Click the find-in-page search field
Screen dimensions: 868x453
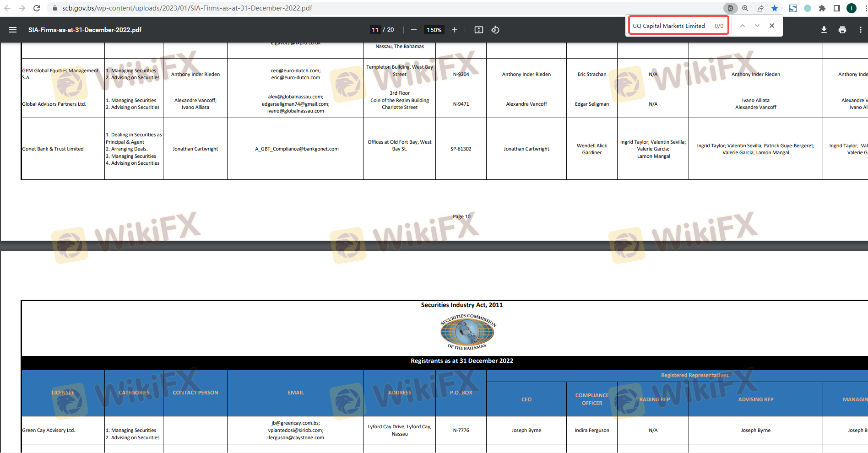coord(671,26)
